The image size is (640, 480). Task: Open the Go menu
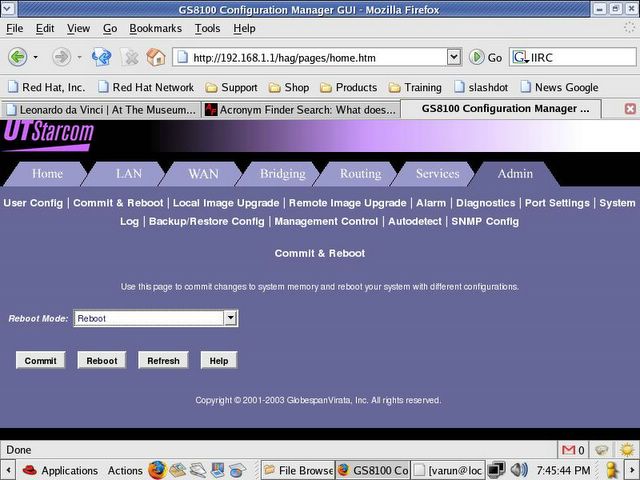click(x=110, y=29)
